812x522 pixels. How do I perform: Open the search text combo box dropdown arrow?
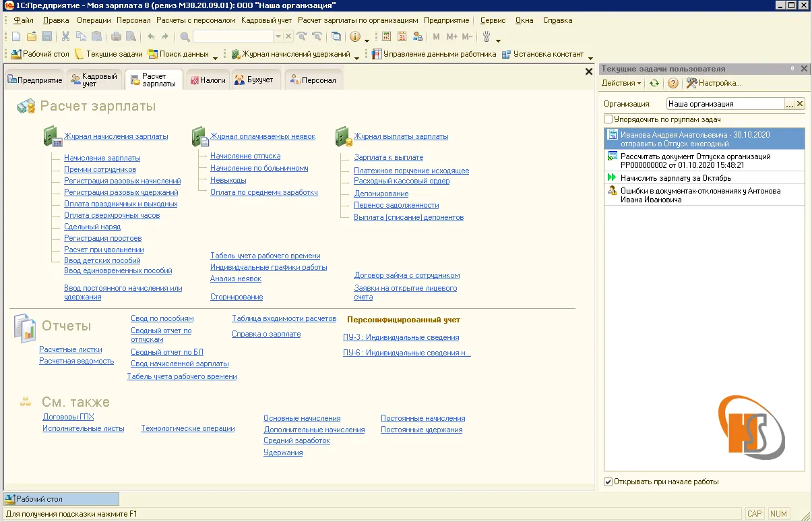278,36
